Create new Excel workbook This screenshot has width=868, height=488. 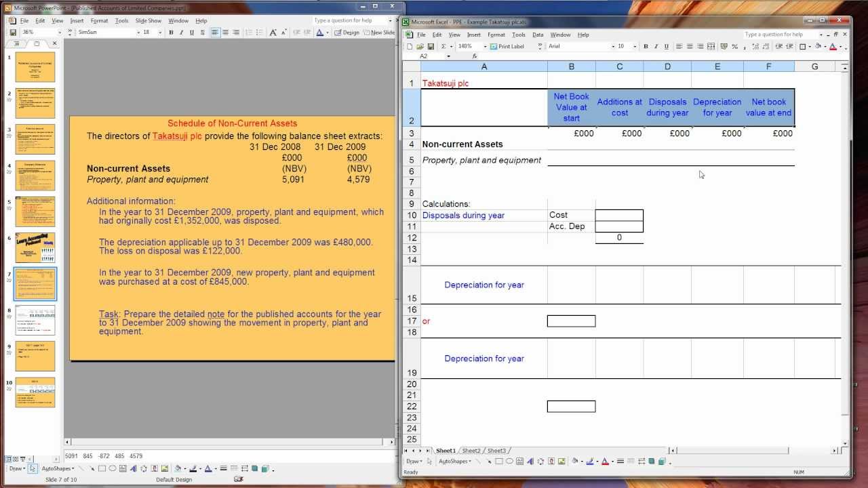coord(410,46)
